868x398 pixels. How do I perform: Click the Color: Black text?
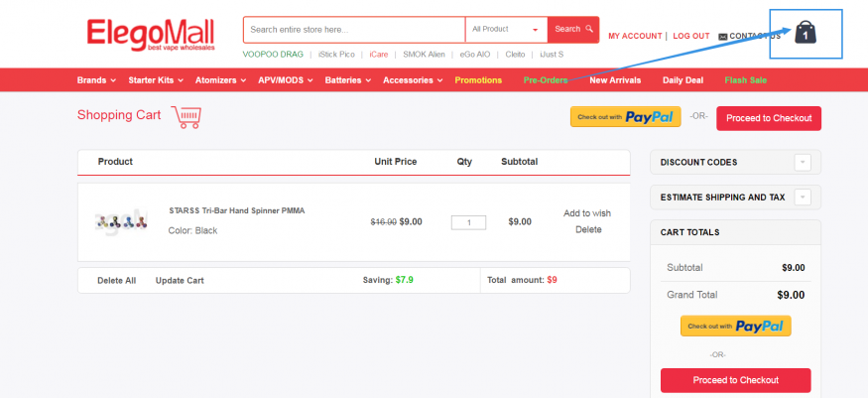[192, 231]
